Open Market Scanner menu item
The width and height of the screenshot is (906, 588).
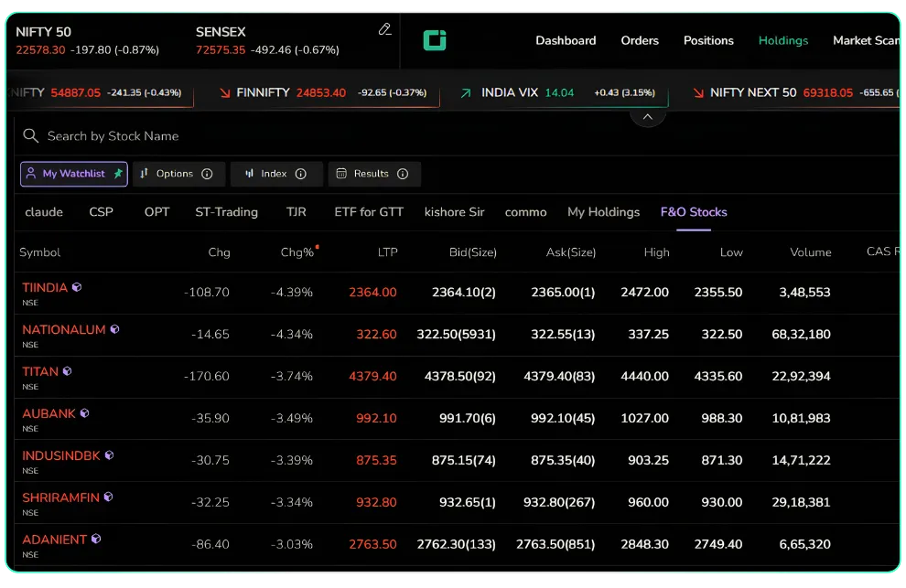coord(866,40)
